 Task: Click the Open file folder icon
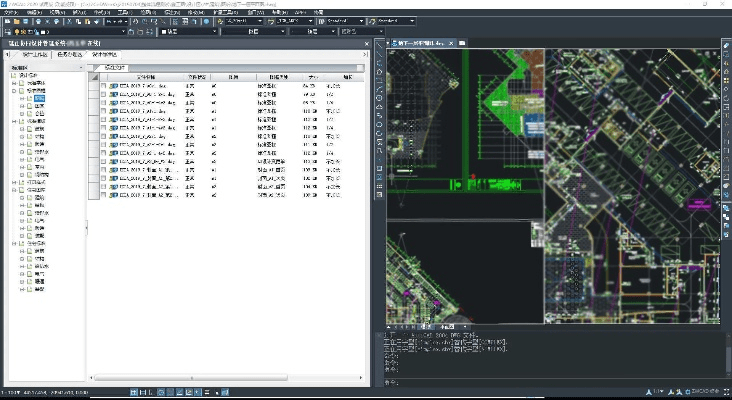pyautogui.click(x=17, y=19)
